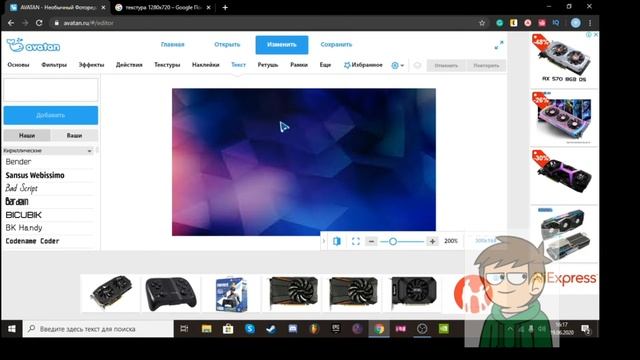Click the text input box
This screenshot has width=640, height=360.
point(51,90)
